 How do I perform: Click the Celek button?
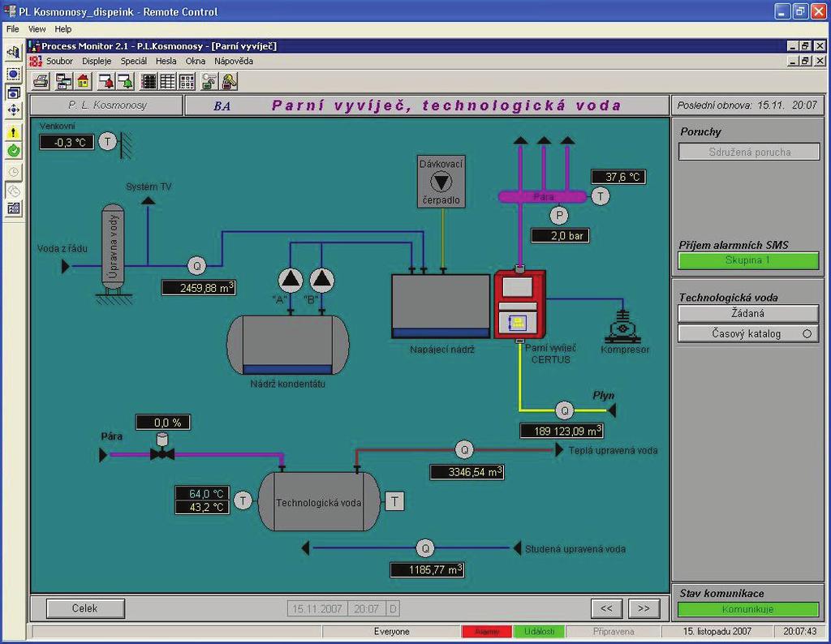pos(85,608)
